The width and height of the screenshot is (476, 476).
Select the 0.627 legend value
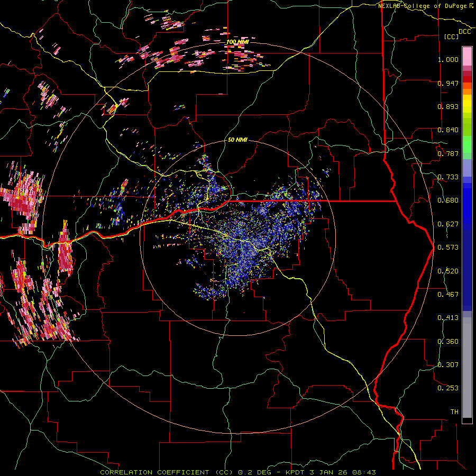[448, 224]
